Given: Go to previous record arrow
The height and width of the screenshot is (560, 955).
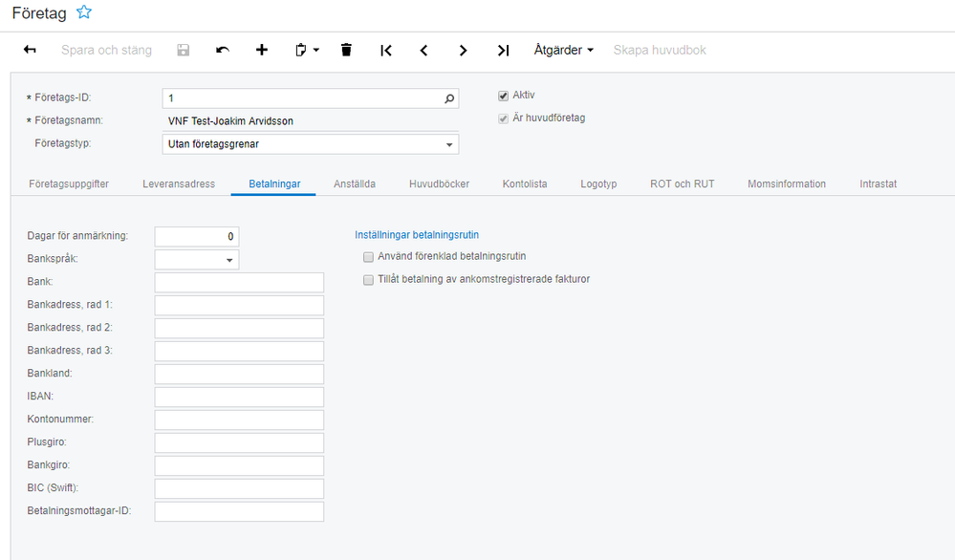Looking at the screenshot, I should pyautogui.click(x=424, y=50).
